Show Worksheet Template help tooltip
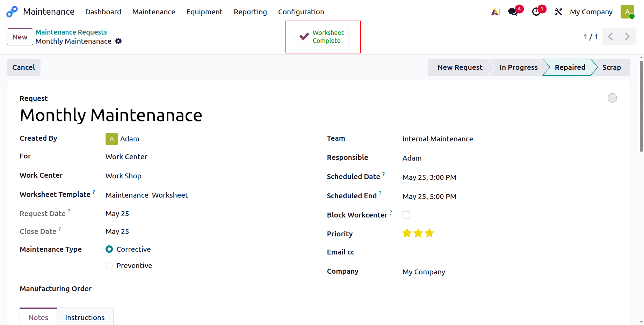 (x=94, y=192)
